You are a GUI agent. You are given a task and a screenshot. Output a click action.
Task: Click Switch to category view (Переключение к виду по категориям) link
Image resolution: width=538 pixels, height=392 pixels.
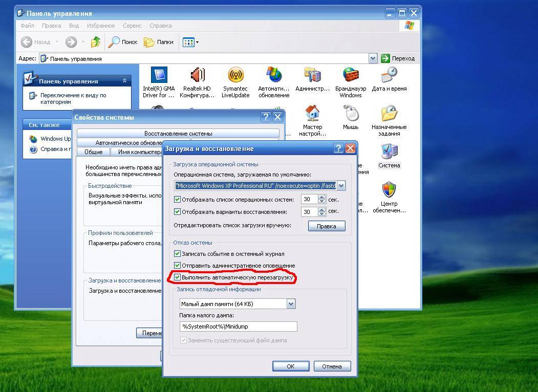73,98
